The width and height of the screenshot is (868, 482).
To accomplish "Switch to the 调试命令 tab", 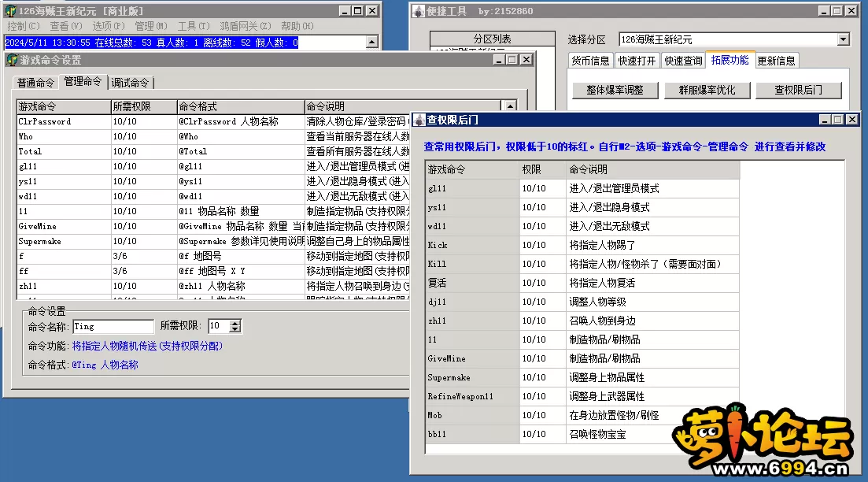I will 130,83.
